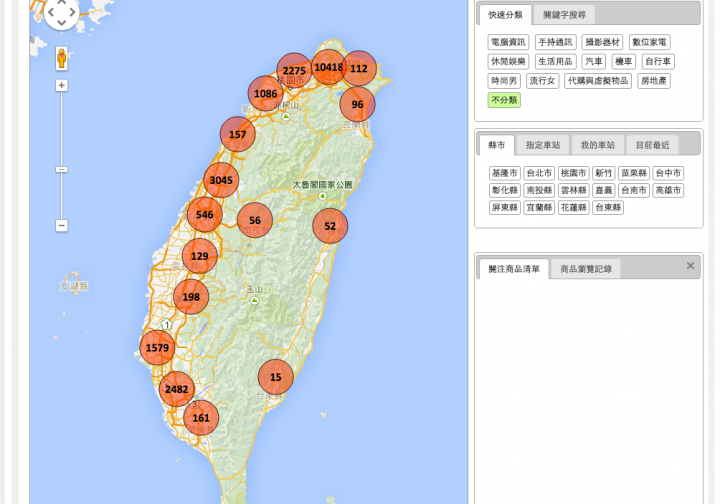Open the 15 cluster marker

276,377
